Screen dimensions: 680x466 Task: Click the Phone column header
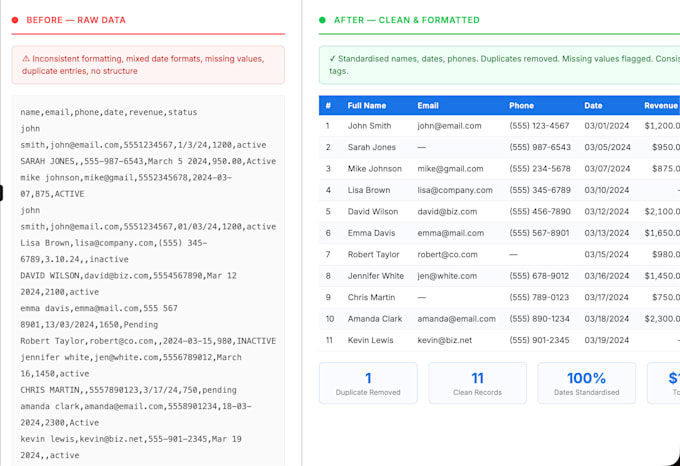521,105
